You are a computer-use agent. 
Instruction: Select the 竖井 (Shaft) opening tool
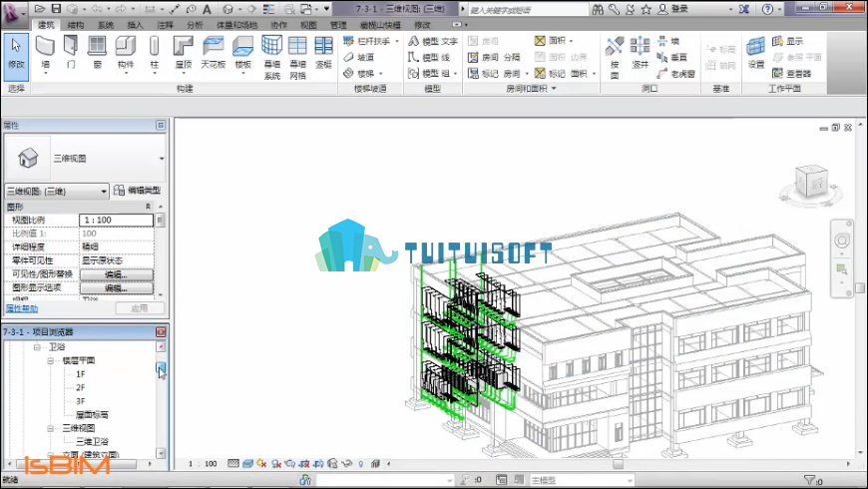click(x=640, y=53)
